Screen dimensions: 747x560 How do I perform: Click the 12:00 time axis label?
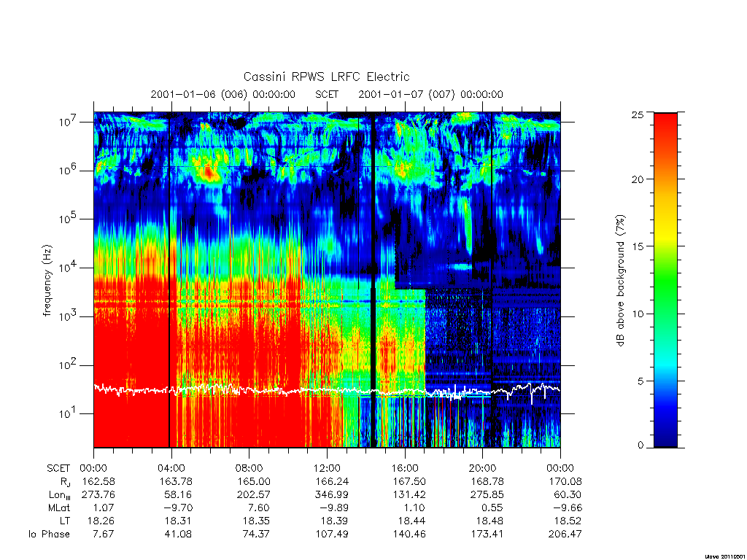(327, 468)
